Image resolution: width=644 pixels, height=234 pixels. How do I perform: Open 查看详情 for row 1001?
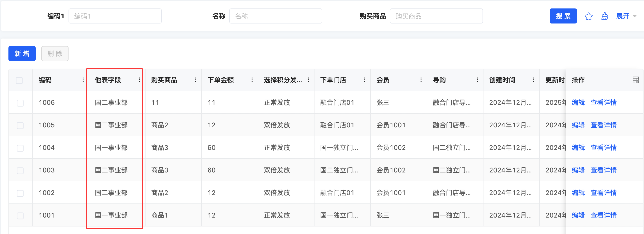pos(603,215)
